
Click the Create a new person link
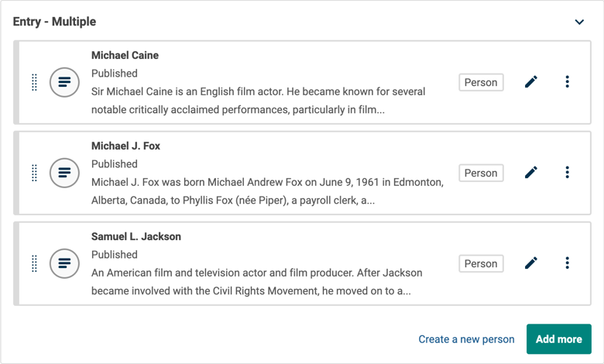pos(466,339)
